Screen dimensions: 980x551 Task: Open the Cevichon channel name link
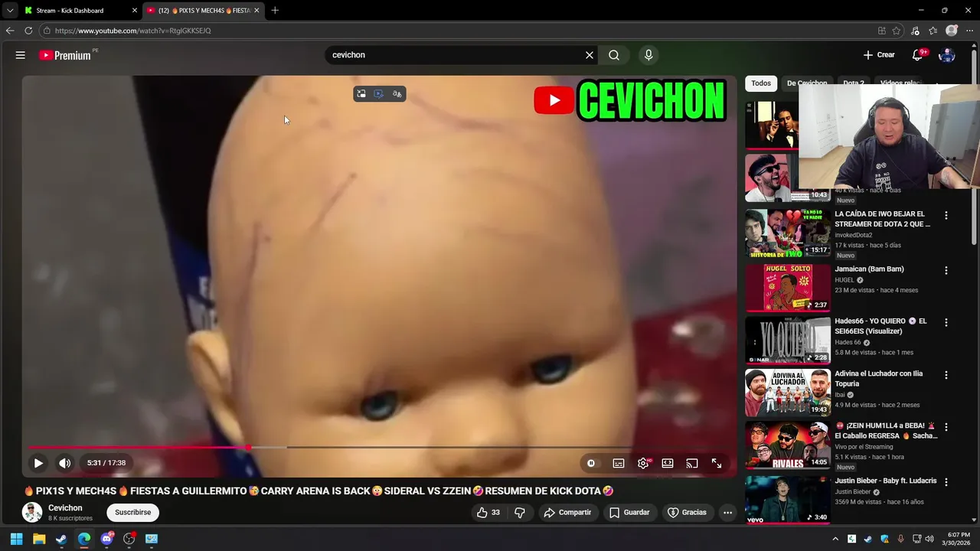(65, 508)
